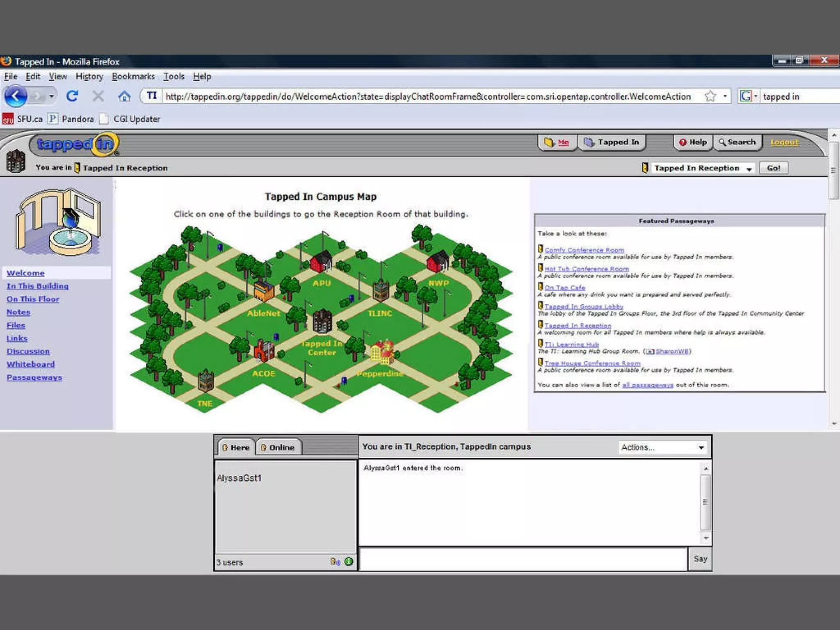
Task: Click the Firefox back arrow button
Action: pos(16,96)
